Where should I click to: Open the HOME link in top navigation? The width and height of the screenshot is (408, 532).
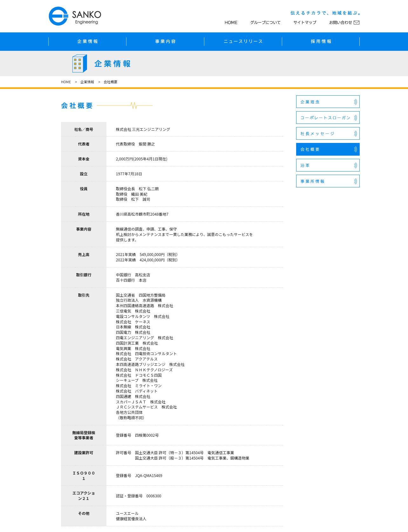click(x=231, y=23)
